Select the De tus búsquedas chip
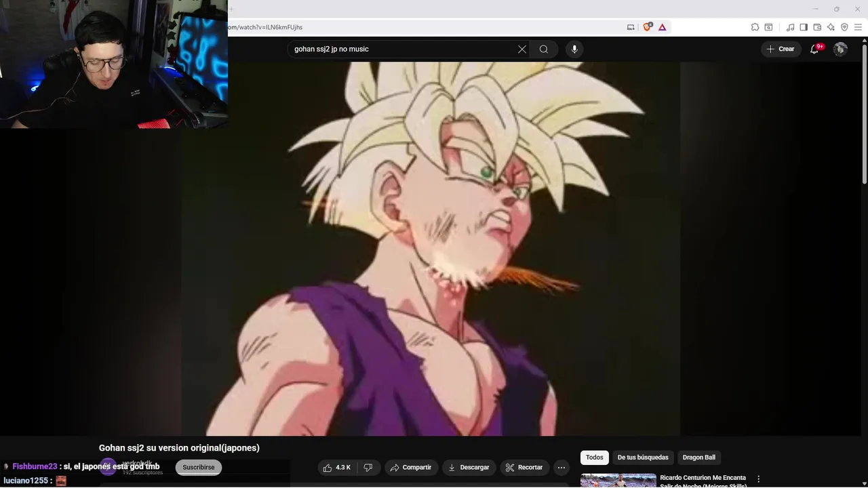This screenshot has height=488, width=868. tap(643, 457)
